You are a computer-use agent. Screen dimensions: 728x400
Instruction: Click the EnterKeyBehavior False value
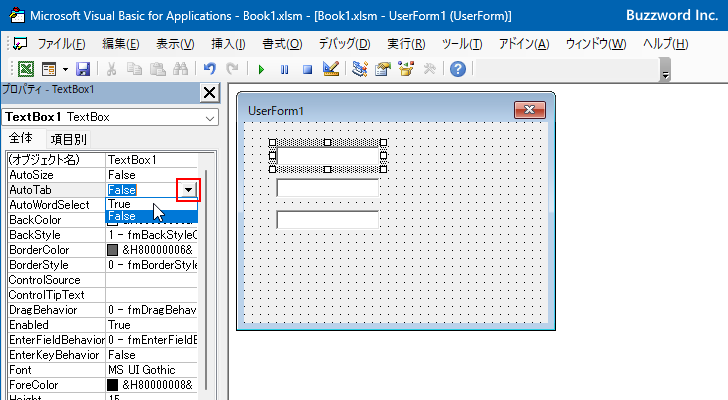152,355
